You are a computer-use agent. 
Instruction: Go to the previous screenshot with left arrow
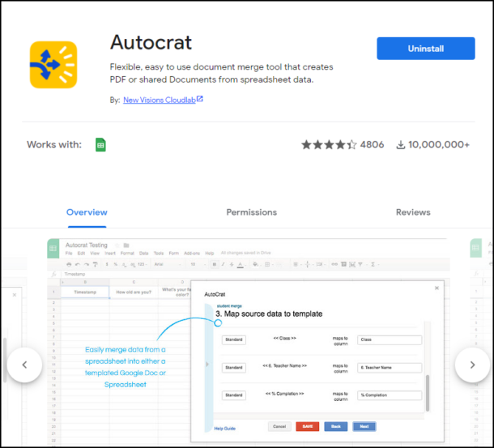coord(24,365)
